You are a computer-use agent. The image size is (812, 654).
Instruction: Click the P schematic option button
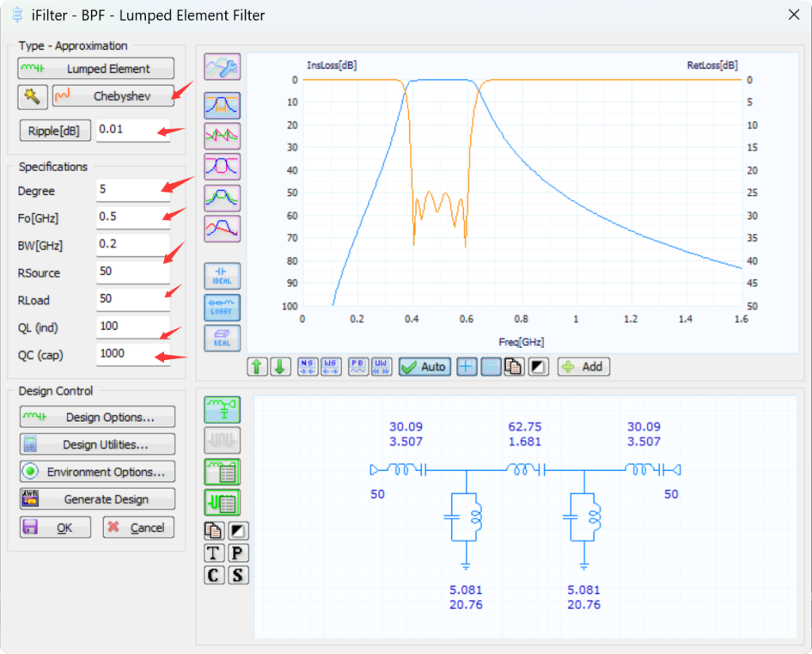238,553
